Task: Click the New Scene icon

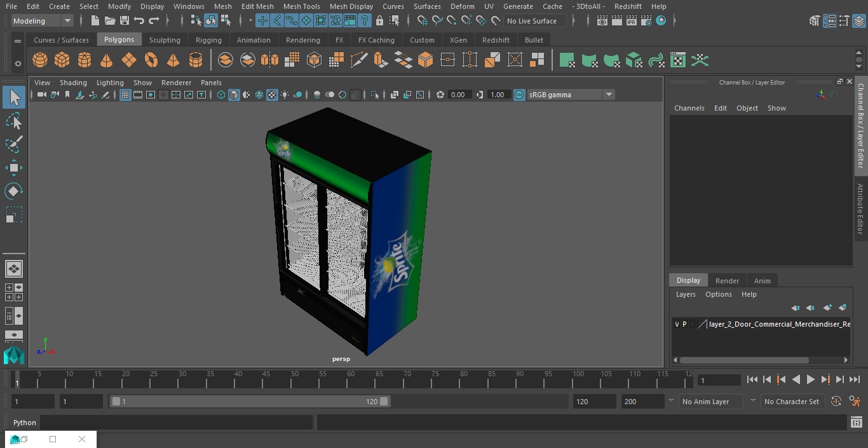Action: coord(95,21)
